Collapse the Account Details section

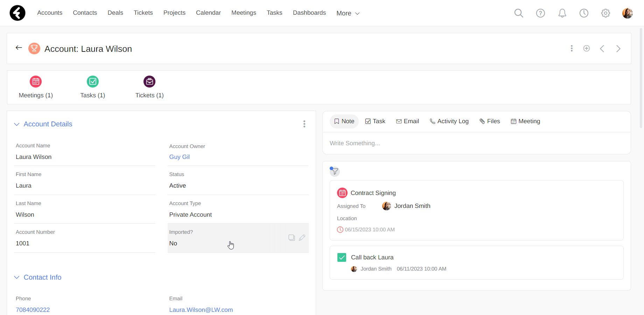pyautogui.click(x=16, y=124)
